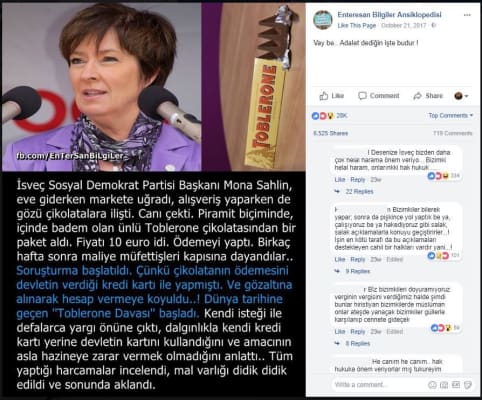Expand the 9 Replies thread
Image resolution: width=482 pixels, height=400 pixels.
pyautogui.click(x=358, y=271)
